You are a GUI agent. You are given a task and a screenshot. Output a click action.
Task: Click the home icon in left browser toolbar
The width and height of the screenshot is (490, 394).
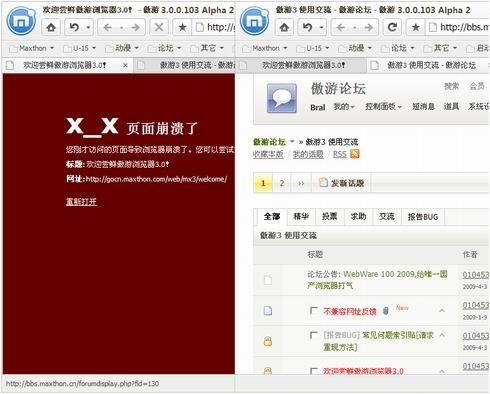pos(51,27)
